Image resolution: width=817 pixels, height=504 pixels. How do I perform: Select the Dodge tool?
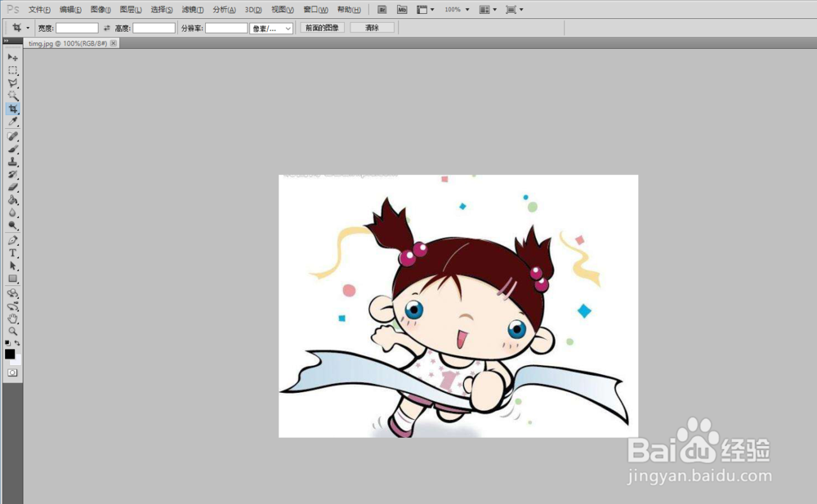coord(12,225)
